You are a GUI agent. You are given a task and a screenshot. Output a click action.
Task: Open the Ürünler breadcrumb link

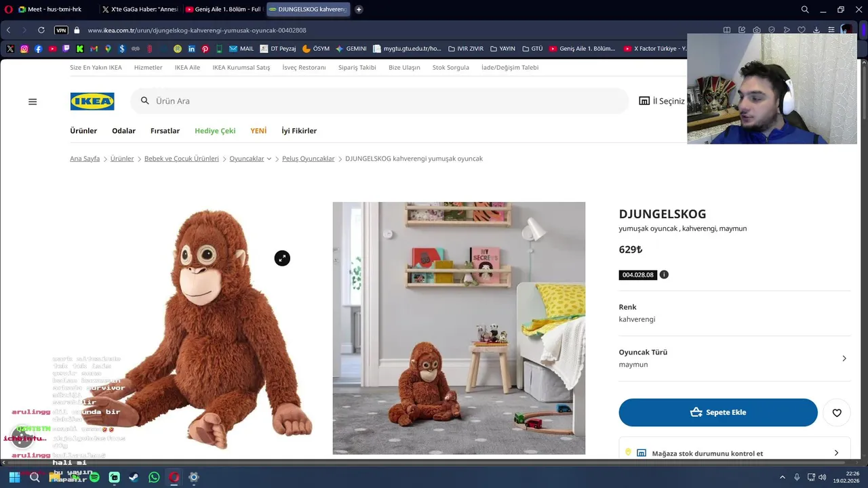click(122, 159)
